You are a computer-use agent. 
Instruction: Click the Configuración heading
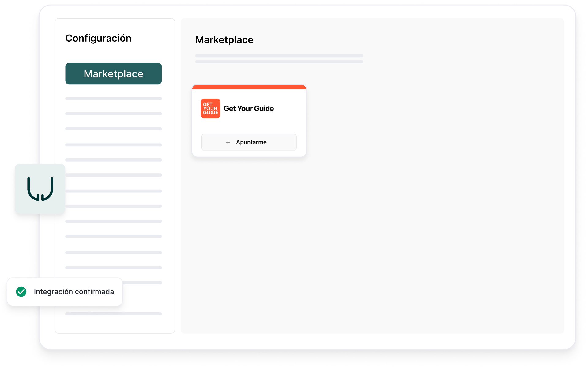[98, 38]
